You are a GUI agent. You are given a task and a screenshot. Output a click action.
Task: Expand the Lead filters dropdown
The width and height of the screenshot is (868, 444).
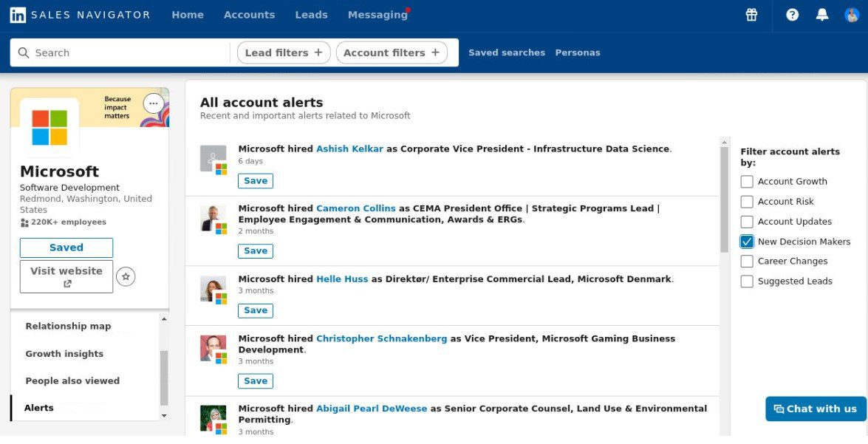[x=284, y=52]
